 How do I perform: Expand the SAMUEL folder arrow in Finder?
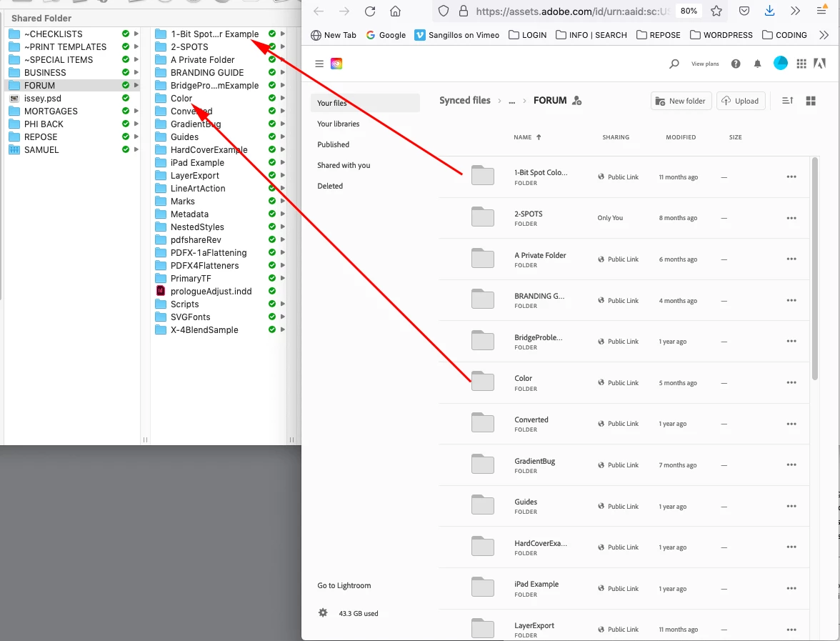[136, 149]
